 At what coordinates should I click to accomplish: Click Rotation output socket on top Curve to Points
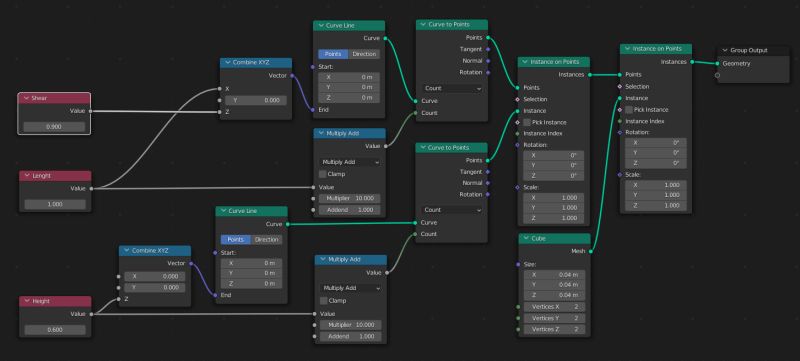click(488, 72)
